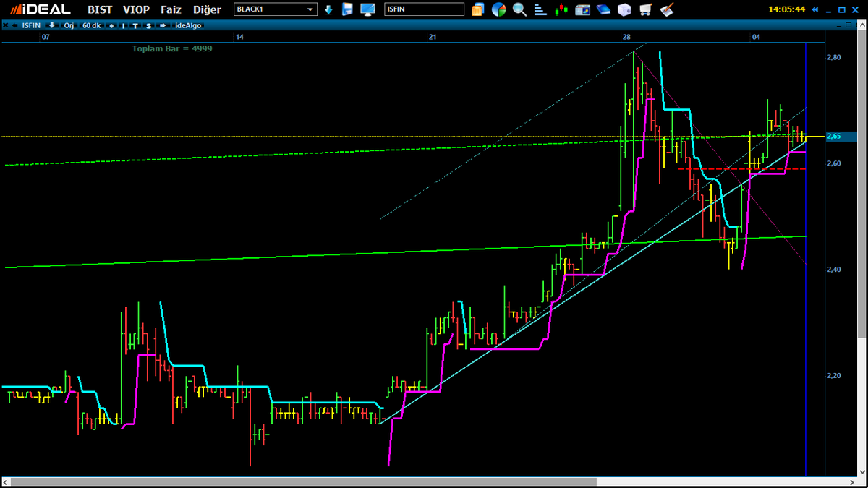This screenshot has width=868, height=488.
Task: Click the floppy disk save icon
Action: (x=347, y=9)
